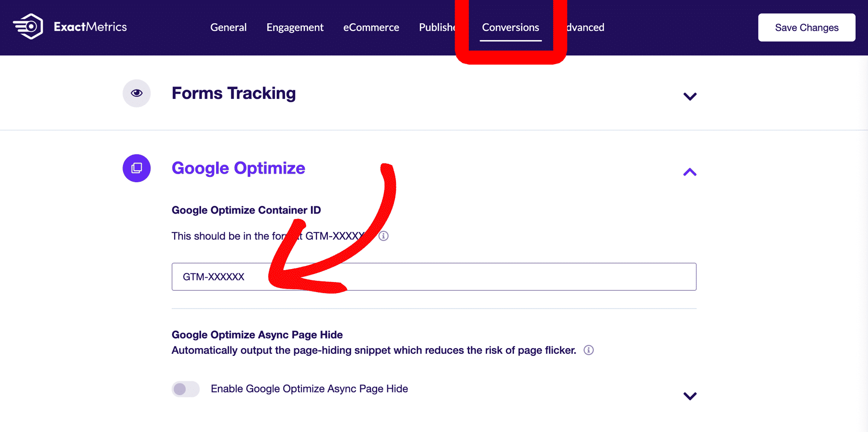The height and width of the screenshot is (432, 868).
Task: Go to the Advanced tab
Action: [x=585, y=27]
